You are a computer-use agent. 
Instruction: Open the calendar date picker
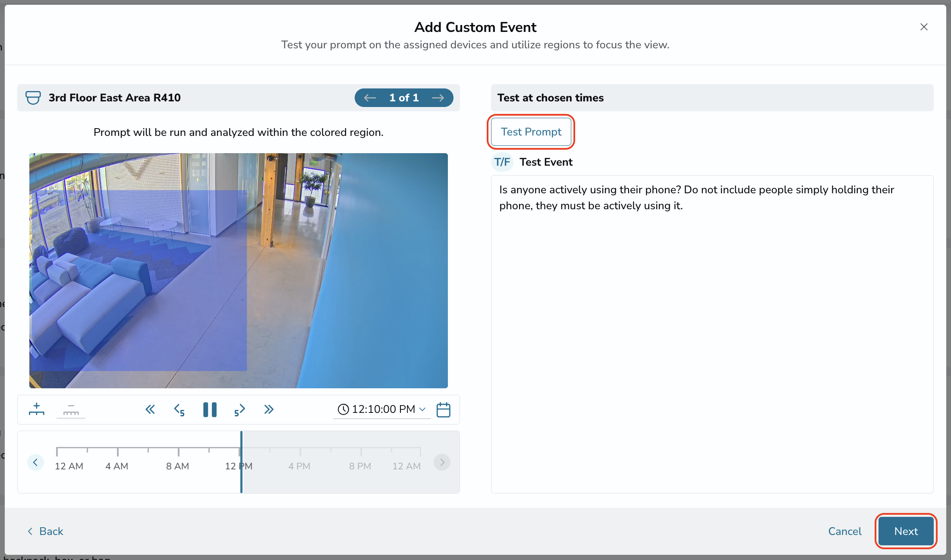[444, 409]
